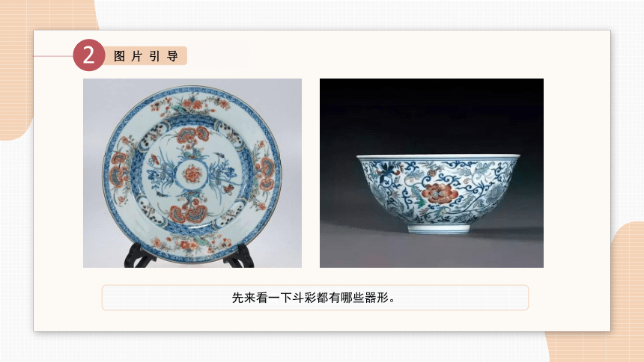Click the center flower medallion on plate
Screen dimensions: 644x362
pyautogui.click(x=192, y=174)
